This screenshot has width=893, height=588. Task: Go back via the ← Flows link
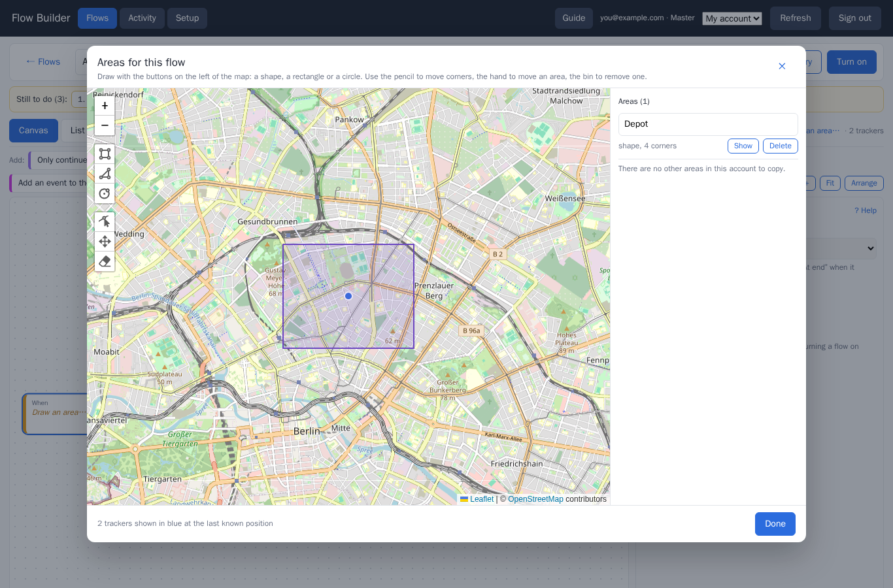point(43,61)
